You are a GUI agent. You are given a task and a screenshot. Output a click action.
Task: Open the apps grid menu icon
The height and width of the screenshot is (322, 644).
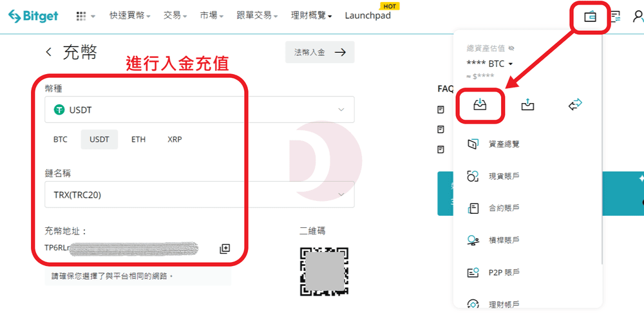coord(81,16)
